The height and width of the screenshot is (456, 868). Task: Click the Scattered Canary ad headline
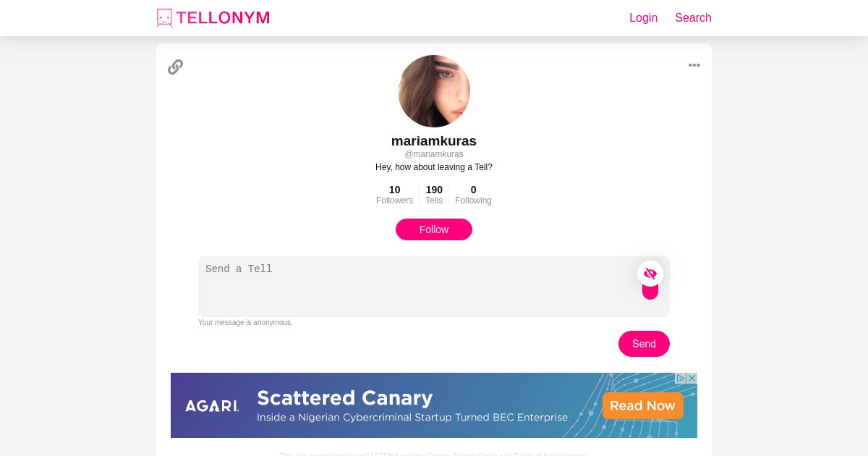[344, 398]
